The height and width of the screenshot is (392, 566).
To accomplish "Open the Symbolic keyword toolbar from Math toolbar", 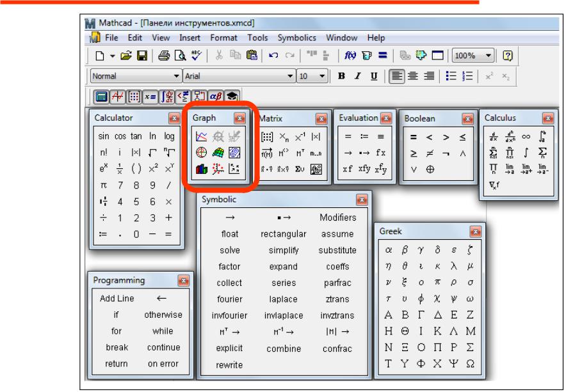I will click(x=232, y=97).
